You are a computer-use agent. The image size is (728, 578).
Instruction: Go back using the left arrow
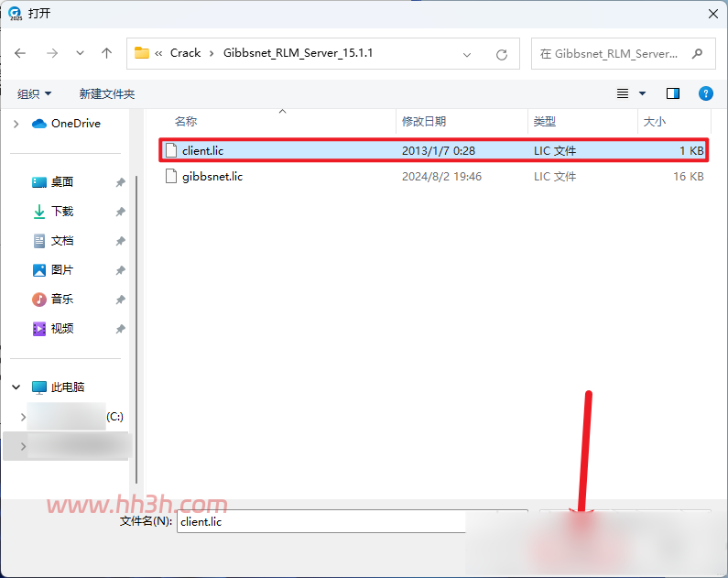pos(20,53)
